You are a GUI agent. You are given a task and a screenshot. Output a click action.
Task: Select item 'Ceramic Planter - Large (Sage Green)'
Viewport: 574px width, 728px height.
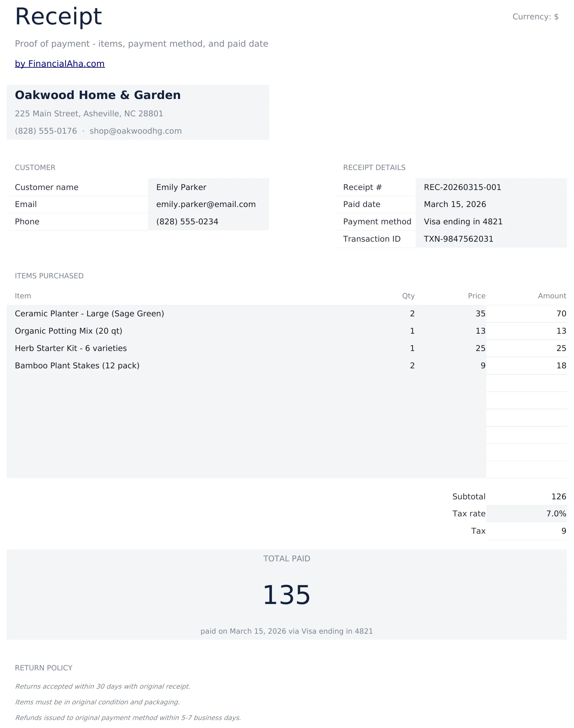pyautogui.click(x=89, y=314)
